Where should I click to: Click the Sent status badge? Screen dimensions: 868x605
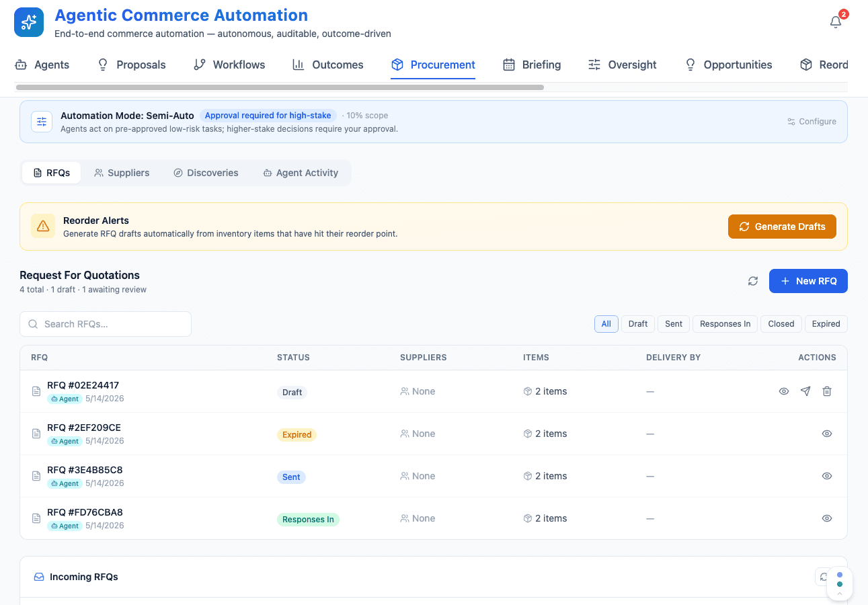pos(291,477)
